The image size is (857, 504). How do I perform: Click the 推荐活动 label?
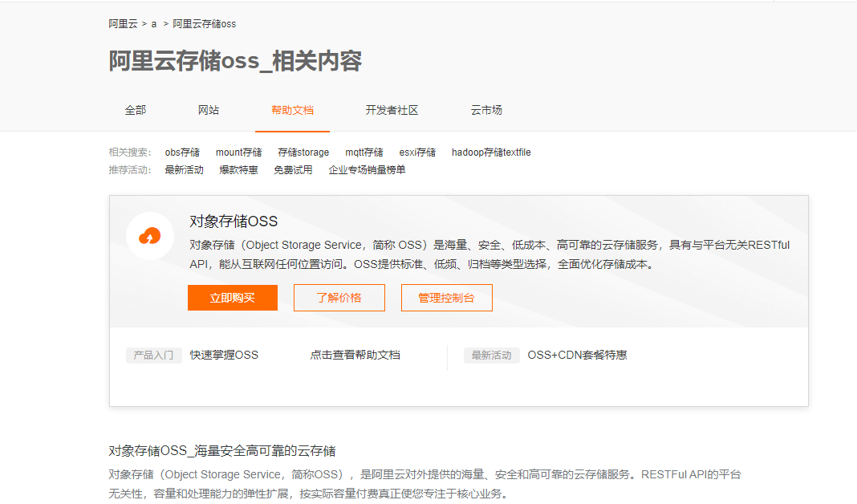[x=129, y=170]
